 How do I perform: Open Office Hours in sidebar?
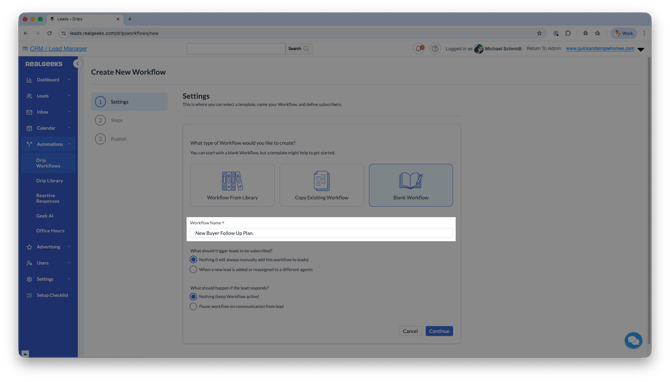tap(50, 231)
